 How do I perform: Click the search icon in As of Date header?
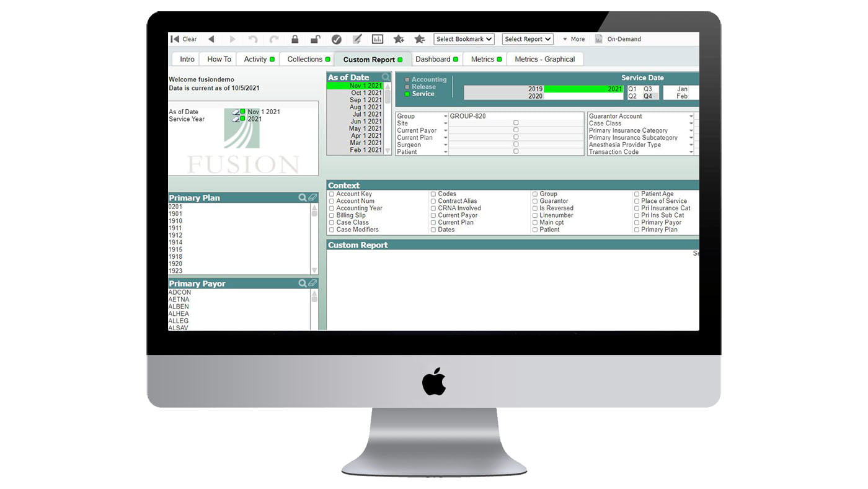(386, 78)
